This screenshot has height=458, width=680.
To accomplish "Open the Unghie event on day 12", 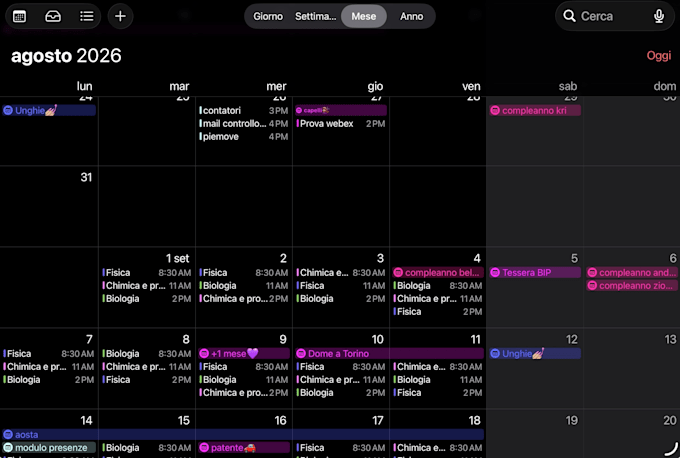I will pos(535,354).
